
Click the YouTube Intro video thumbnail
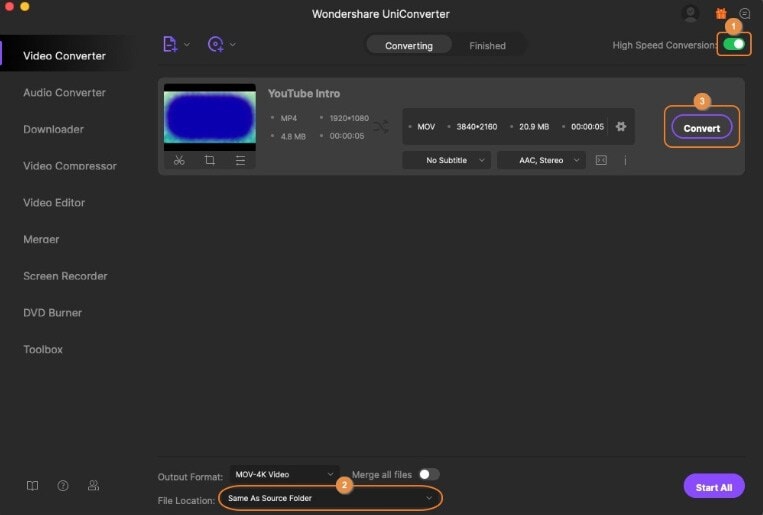point(210,117)
